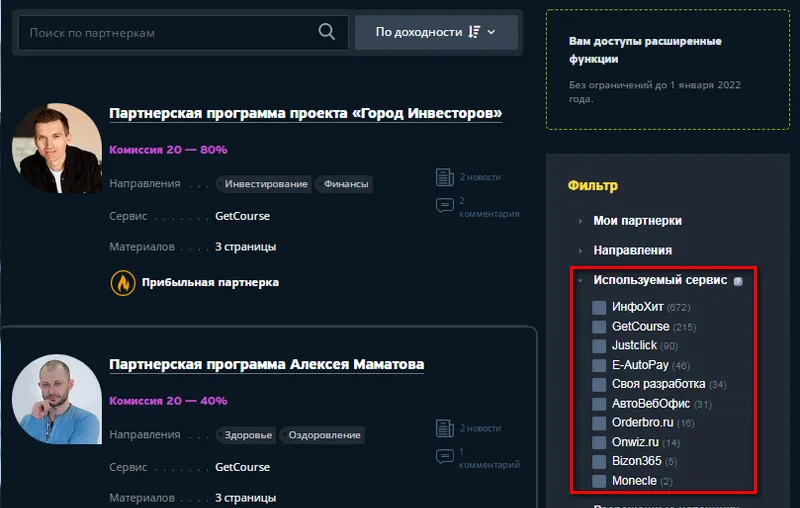Expand the Мои партнерки filter section
The image size is (800, 508).
pyautogui.click(x=637, y=220)
